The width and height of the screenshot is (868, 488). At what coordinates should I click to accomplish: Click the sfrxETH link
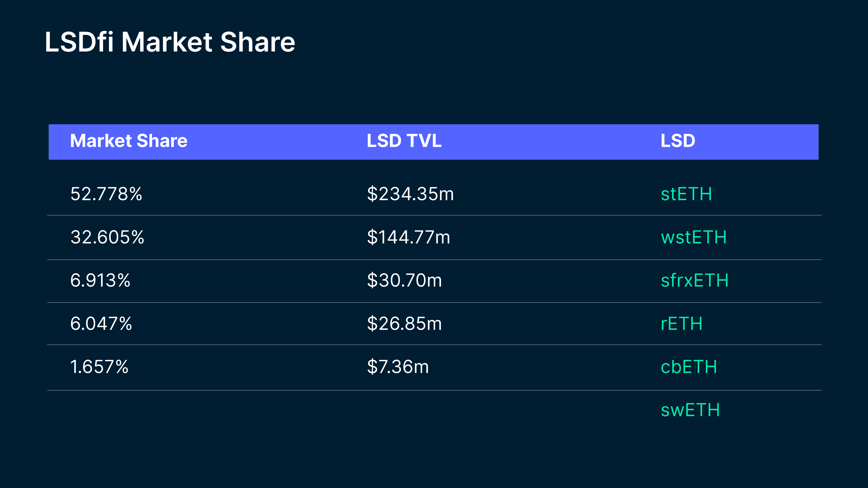point(694,281)
